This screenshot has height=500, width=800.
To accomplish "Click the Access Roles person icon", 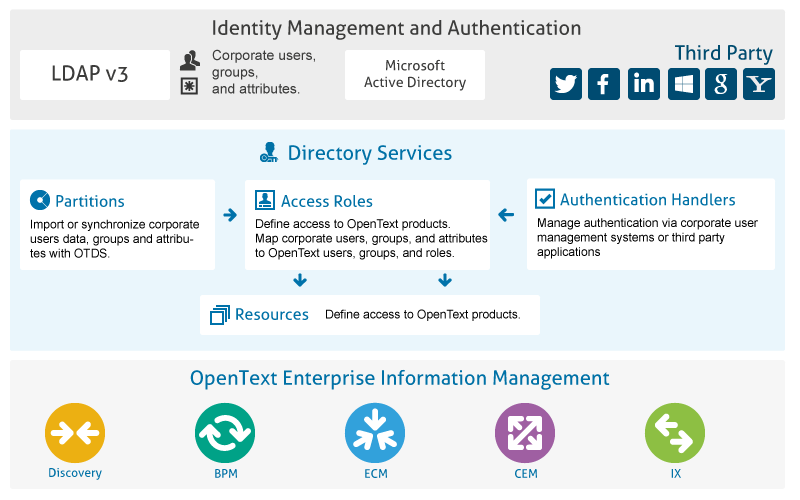I will (265, 200).
